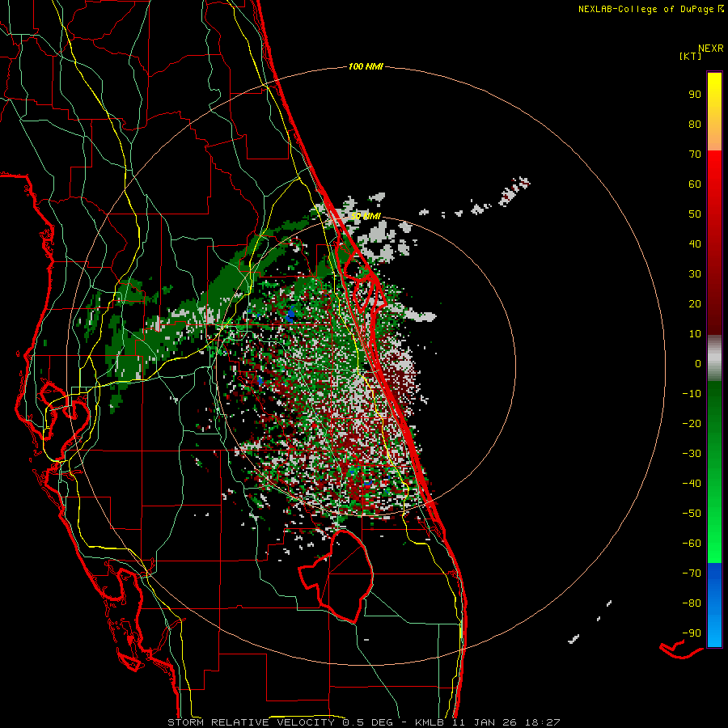
Task: Click the NEXR label above the color scale
Action: [x=711, y=49]
